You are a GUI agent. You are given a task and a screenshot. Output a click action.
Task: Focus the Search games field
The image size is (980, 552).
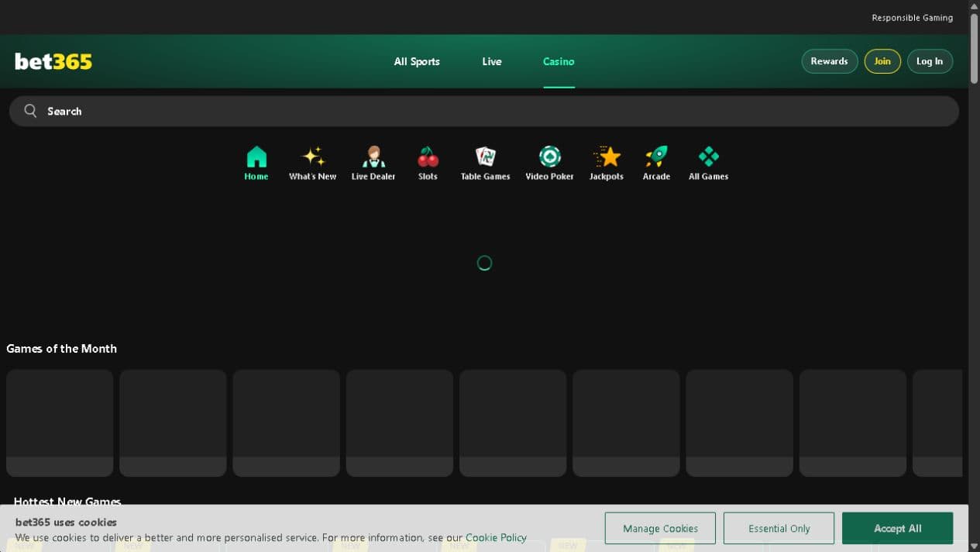[x=484, y=111]
